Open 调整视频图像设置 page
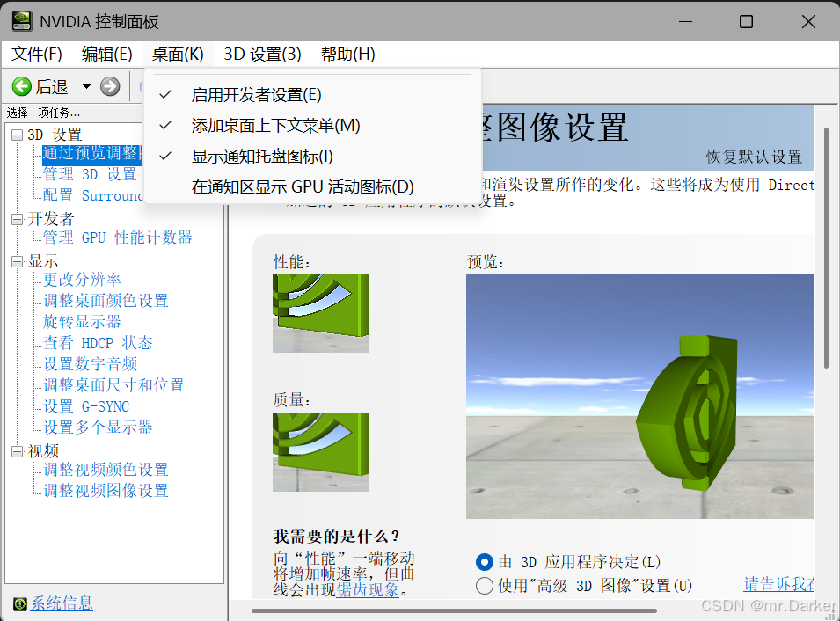 [x=106, y=491]
